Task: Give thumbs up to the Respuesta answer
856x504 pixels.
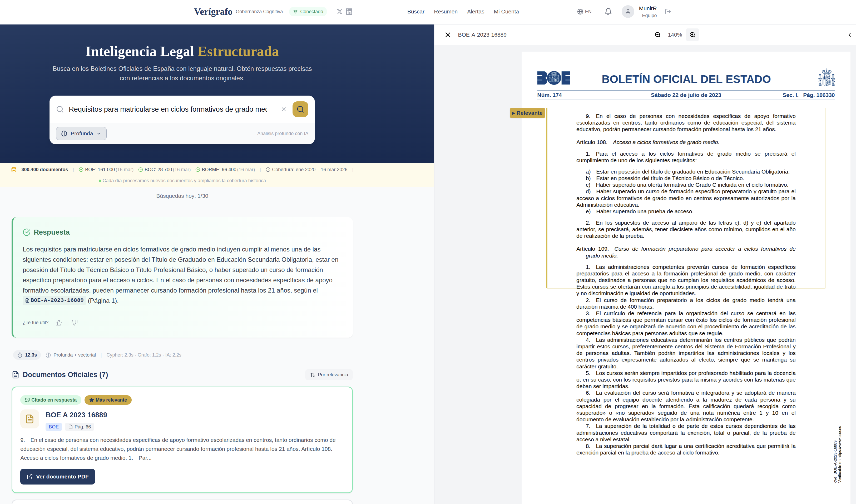Action: [58, 322]
